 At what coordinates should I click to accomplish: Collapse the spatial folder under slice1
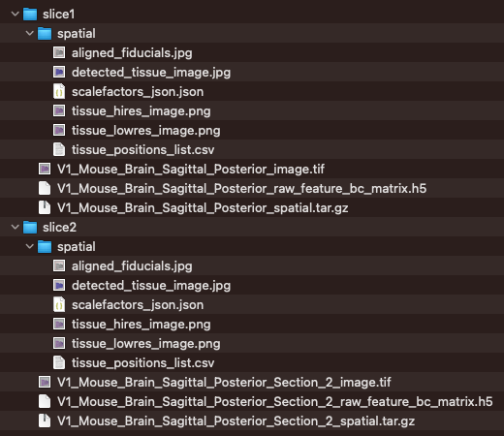click(30, 33)
